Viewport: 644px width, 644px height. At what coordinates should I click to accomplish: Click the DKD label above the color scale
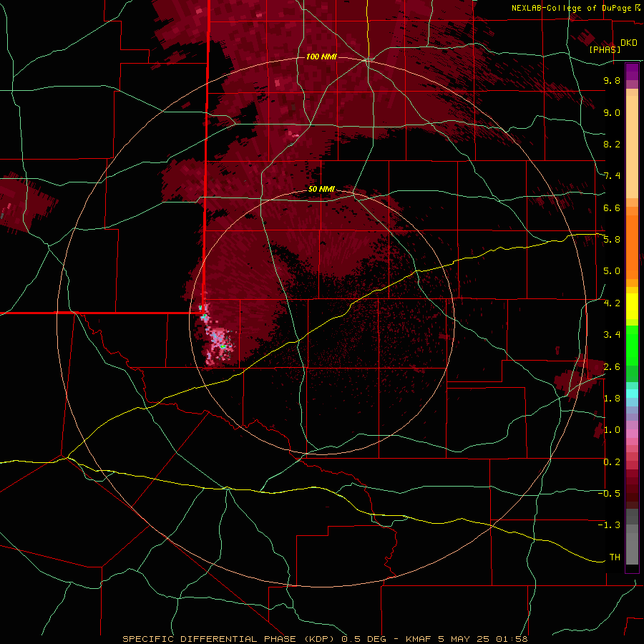pos(629,43)
